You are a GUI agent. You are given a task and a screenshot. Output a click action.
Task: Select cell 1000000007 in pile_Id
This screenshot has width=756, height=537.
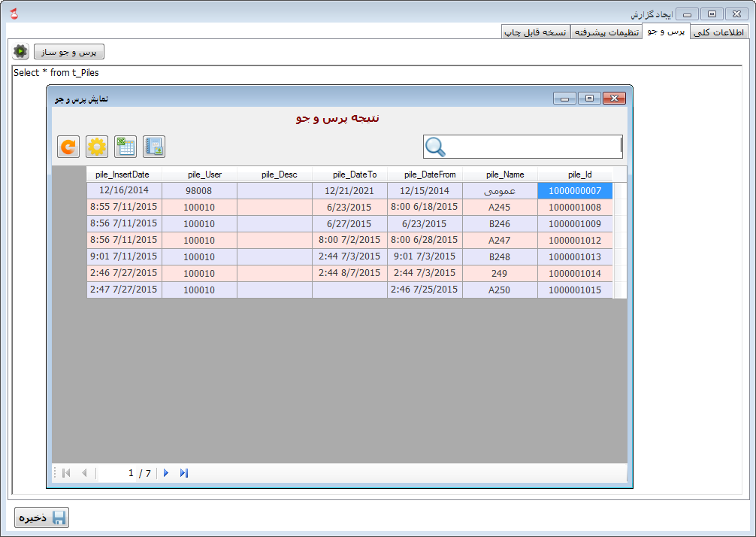[575, 190]
